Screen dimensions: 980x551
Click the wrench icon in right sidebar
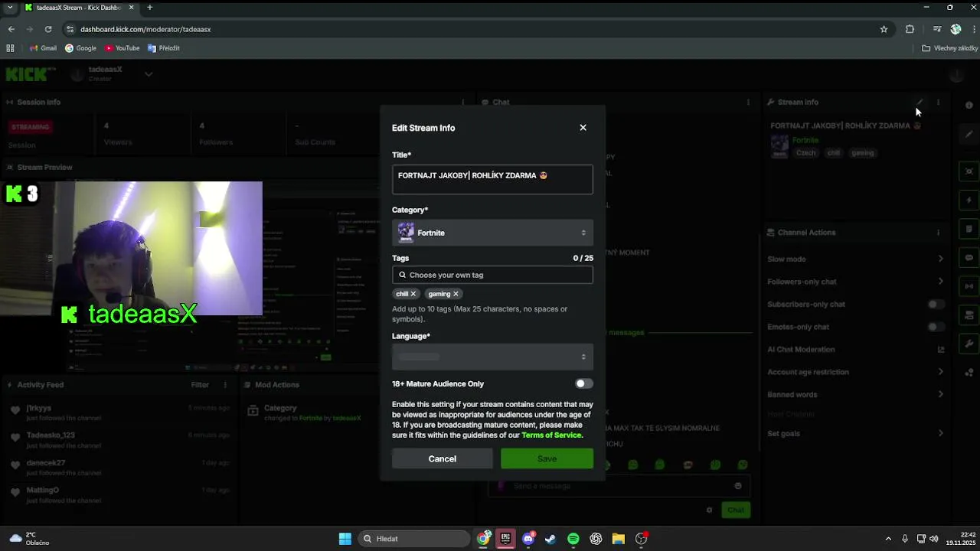click(x=969, y=344)
